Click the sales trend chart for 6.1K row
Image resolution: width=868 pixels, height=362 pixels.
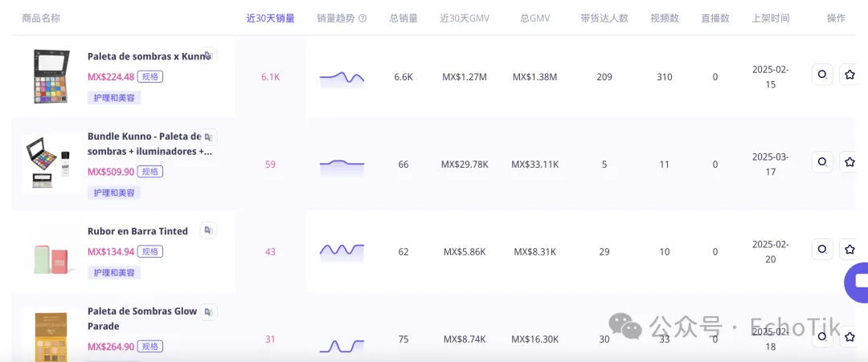pyautogui.click(x=342, y=78)
